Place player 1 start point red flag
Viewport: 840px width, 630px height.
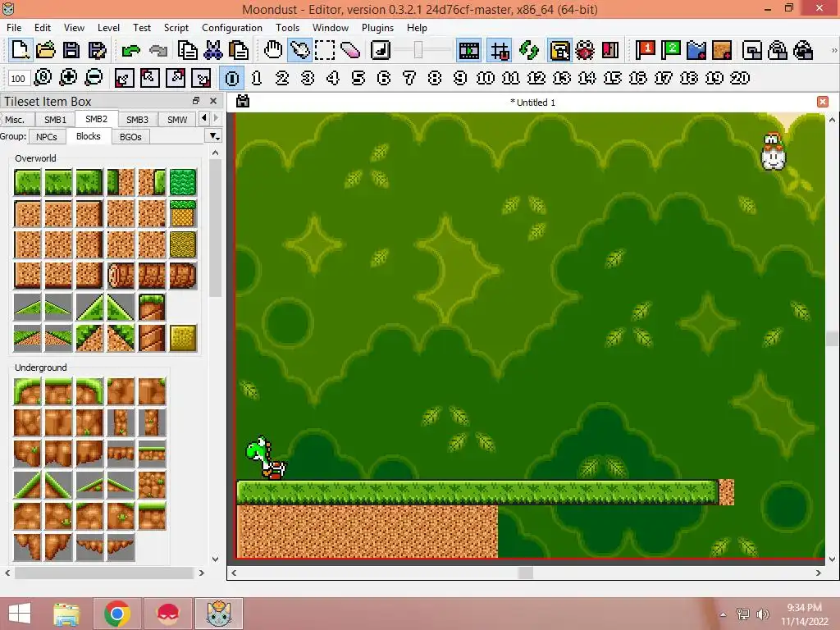[645, 50]
